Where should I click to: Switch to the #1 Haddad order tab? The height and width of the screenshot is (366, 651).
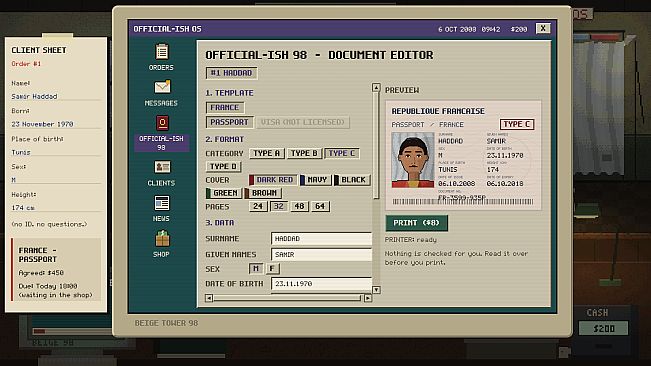tap(231, 73)
